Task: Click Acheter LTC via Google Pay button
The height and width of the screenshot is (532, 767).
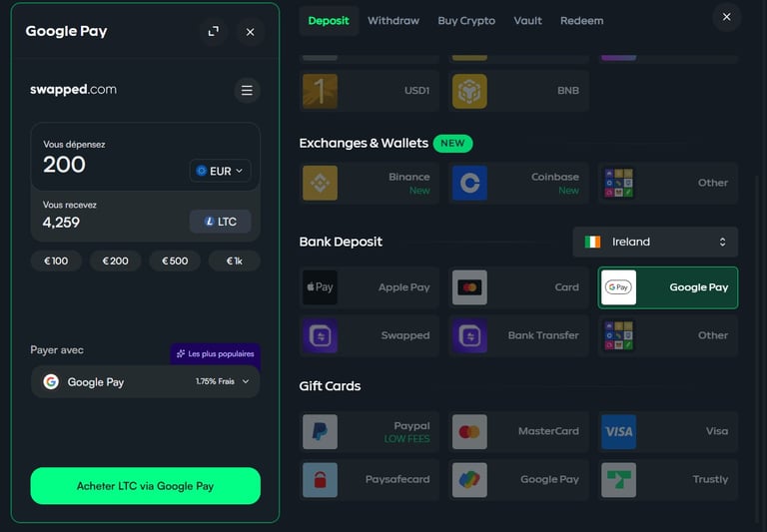Action: pyautogui.click(x=145, y=486)
